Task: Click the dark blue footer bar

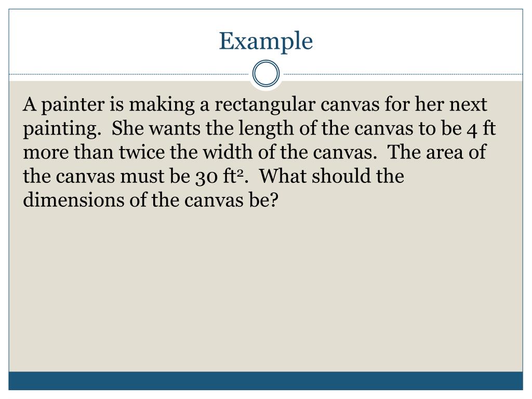Action: coord(265,381)
